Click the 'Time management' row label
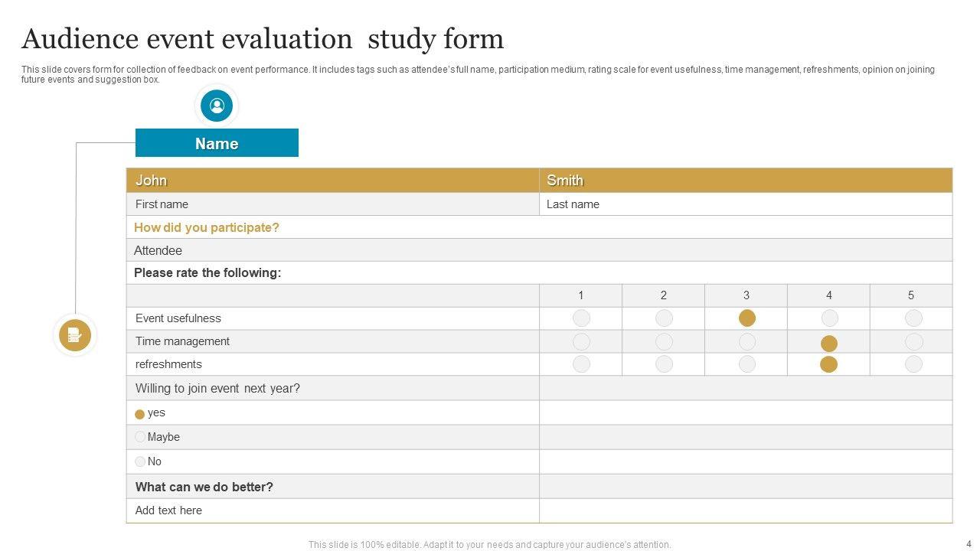 pos(182,341)
